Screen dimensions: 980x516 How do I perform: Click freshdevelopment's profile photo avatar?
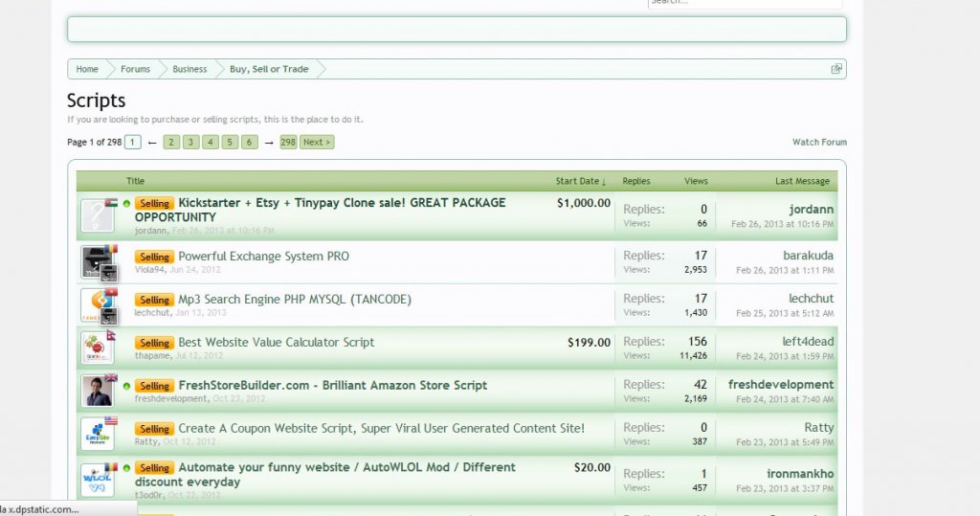coord(97,391)
